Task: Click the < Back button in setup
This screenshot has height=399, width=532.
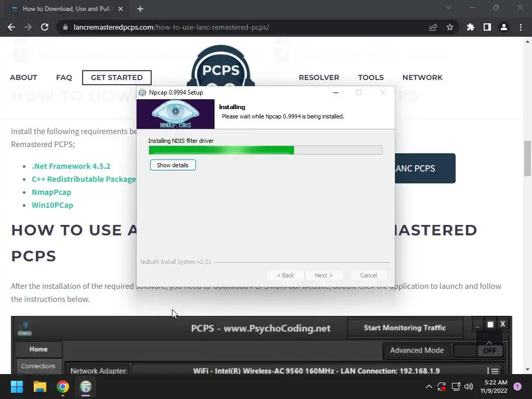Action: pyautogui.click(x=285, y=275)
